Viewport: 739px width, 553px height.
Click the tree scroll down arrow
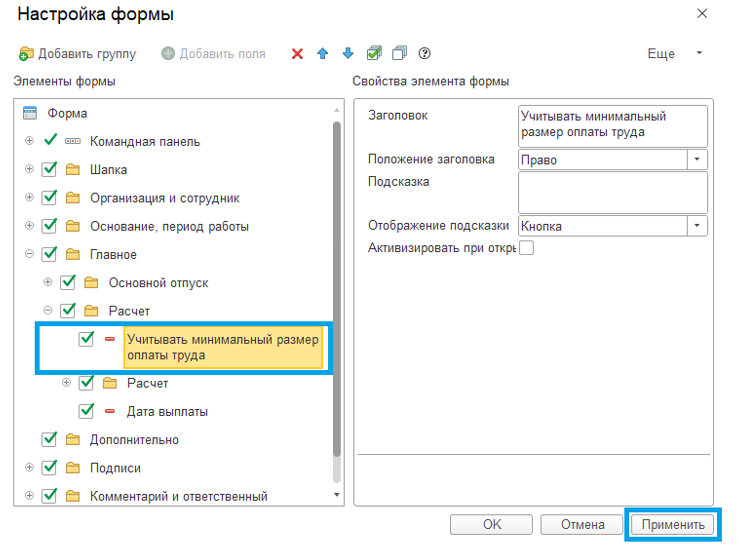[337, 495]
